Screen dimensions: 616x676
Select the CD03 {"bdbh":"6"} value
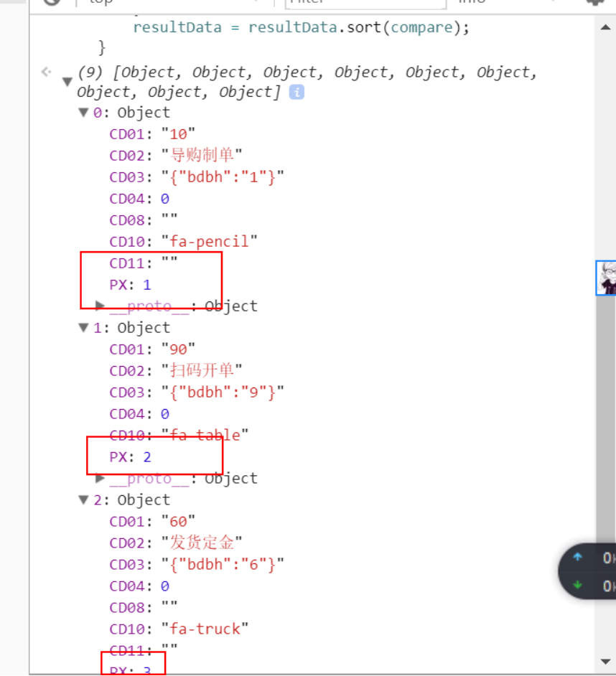(223, 564)
